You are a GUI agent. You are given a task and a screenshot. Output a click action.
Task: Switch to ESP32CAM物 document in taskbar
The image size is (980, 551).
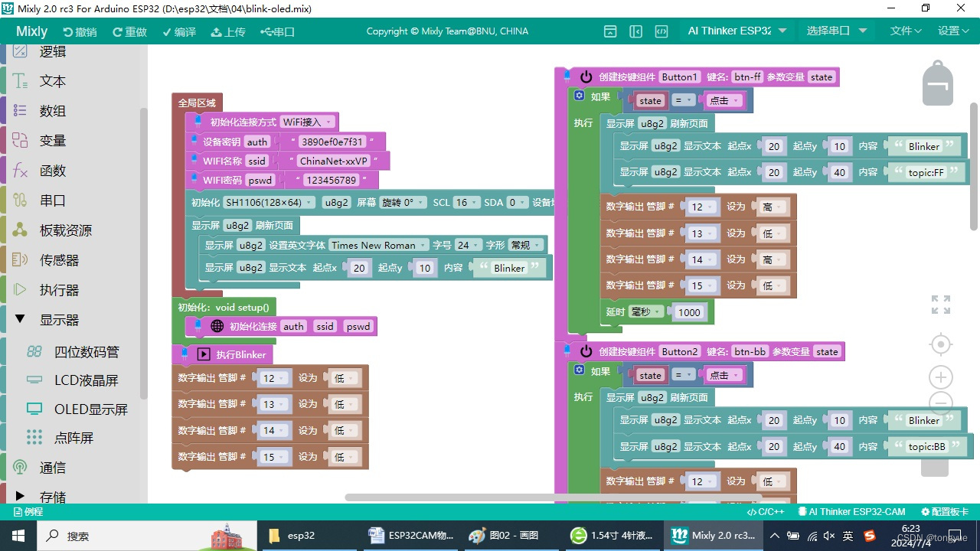(x=410, y=536)
